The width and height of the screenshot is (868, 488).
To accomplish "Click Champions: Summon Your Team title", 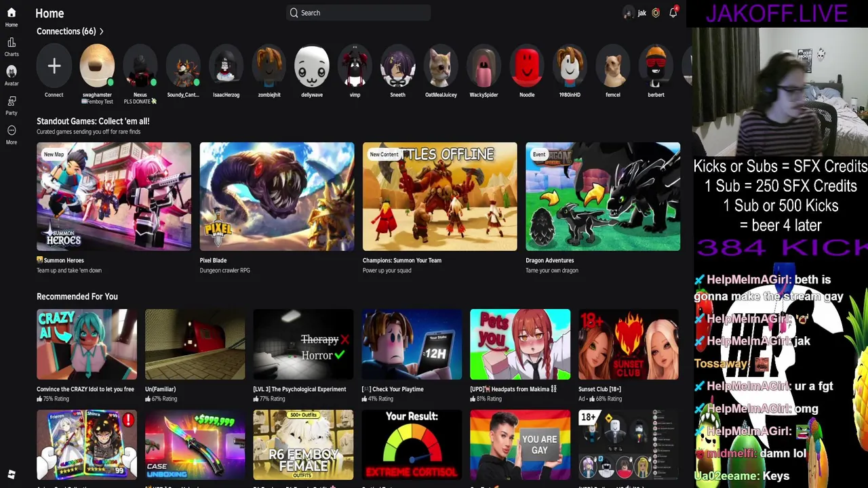I will tap(402, 260).
